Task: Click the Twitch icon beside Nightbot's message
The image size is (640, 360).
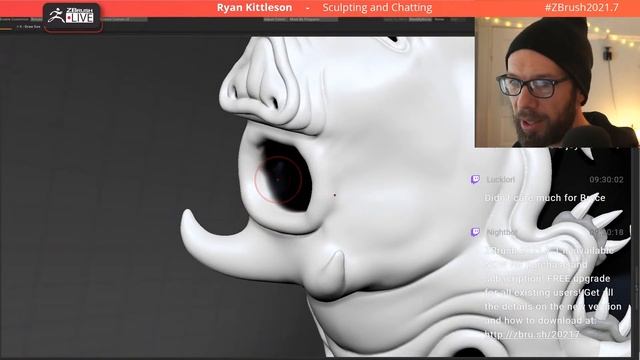Action: coord(476,232)
